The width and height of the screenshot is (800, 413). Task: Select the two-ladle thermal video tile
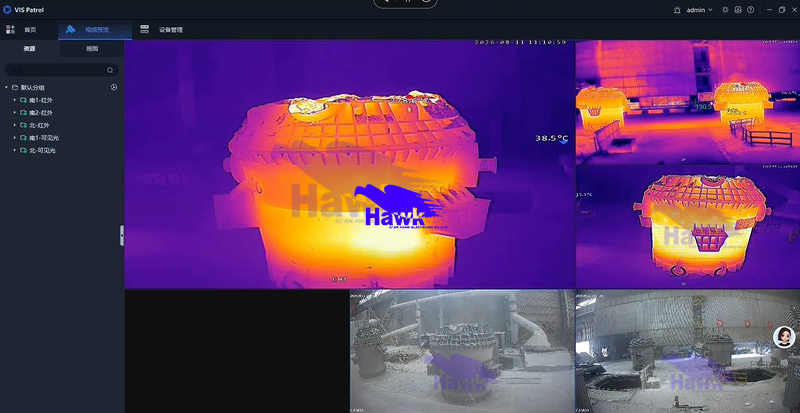688,102
